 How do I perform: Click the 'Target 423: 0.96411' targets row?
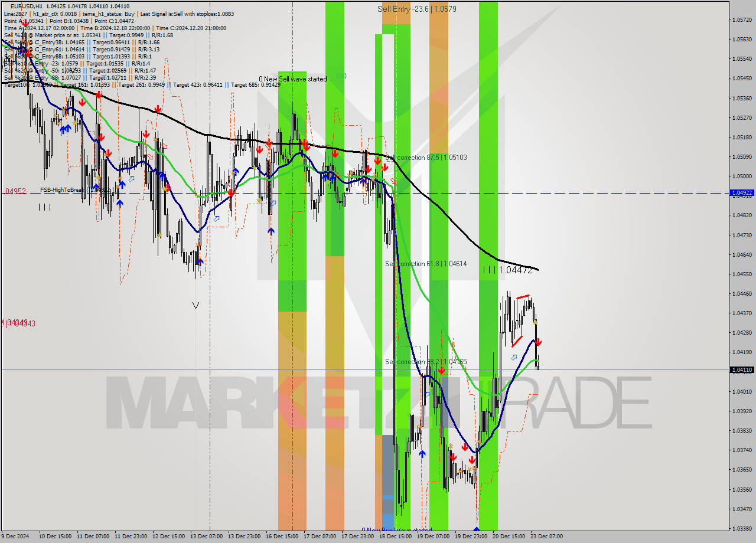142,85
